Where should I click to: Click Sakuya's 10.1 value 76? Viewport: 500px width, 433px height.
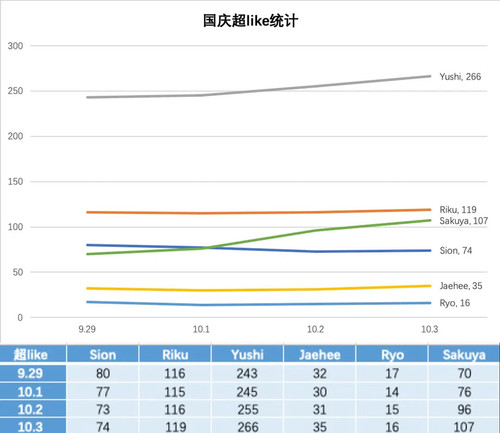pyautogui.click(x=464, y=392)
